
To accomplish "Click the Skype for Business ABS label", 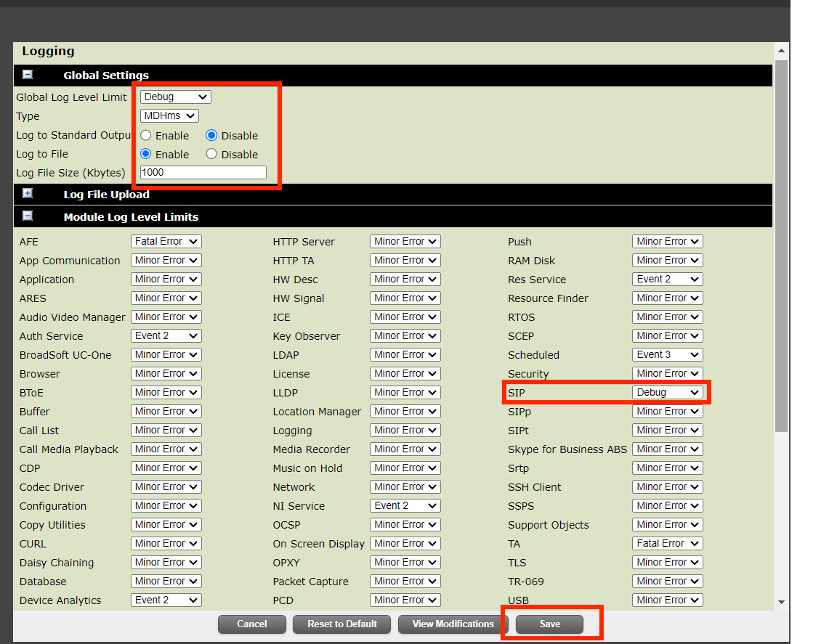I will [x=567, y=449].
